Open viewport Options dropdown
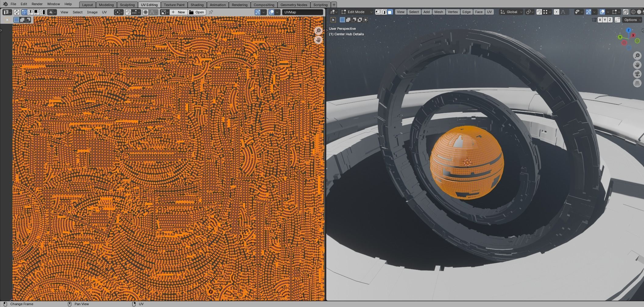The height and width of the screenshot is (307, 644). tap(632, 20)
